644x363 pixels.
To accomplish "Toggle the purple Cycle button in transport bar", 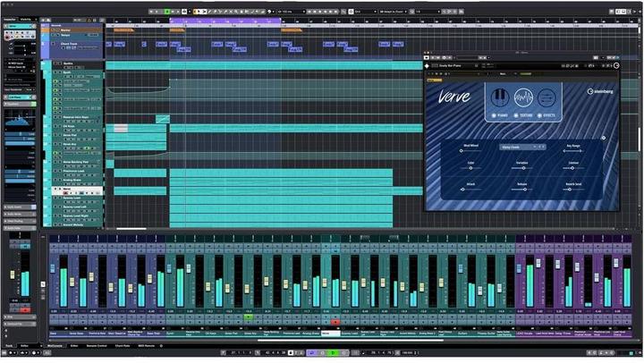I will pyautogui.click(x=312, y=353).
